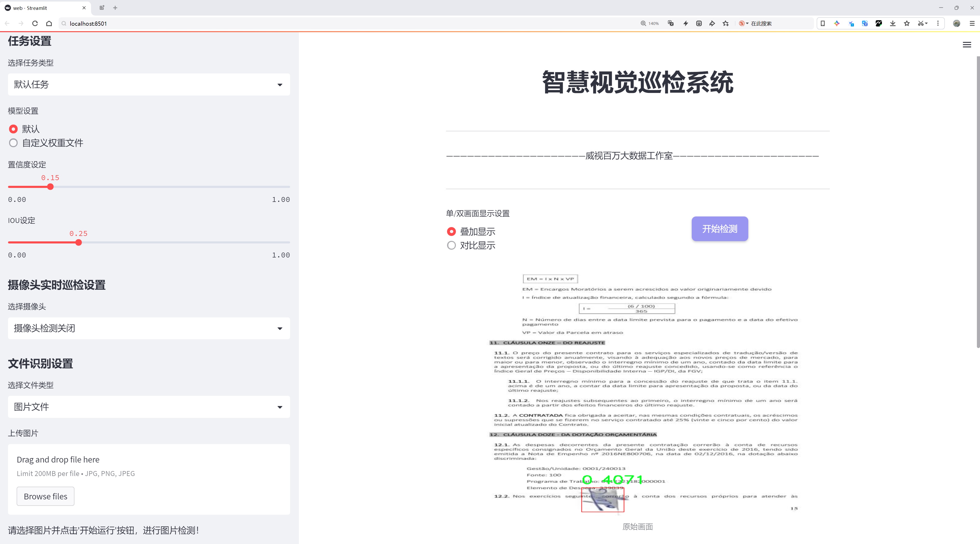Click the IOU slider handle
The height and width of the screenshot is (544, 980).
78,243
